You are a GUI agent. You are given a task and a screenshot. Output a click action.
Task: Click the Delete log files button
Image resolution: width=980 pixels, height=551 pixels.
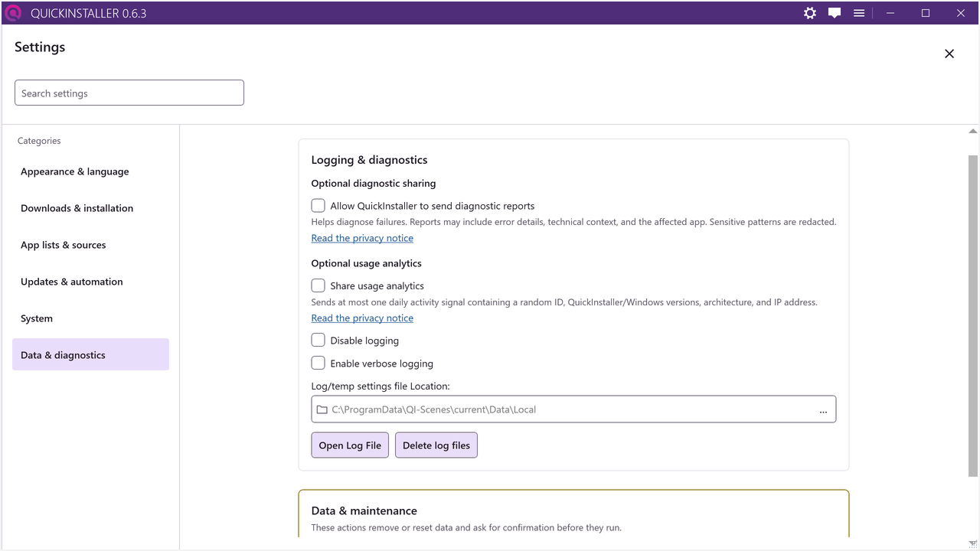[x=436, y=445]
